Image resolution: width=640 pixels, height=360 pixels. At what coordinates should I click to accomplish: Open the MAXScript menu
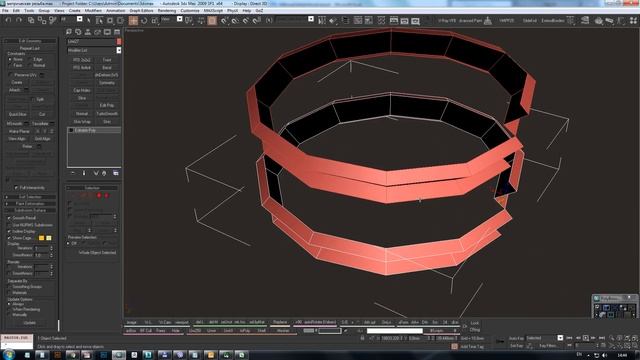pyautogui.click(x=213, y=11)
